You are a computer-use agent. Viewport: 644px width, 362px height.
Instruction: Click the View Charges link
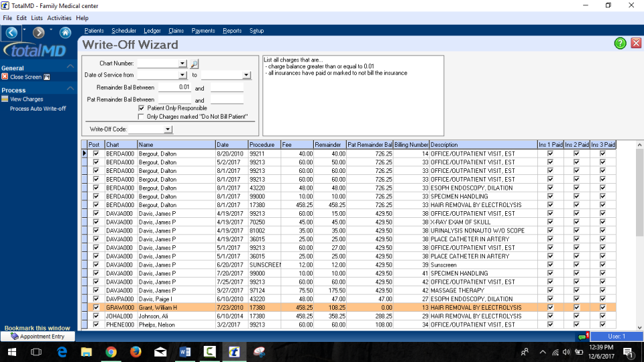click(x=27, y=99)
